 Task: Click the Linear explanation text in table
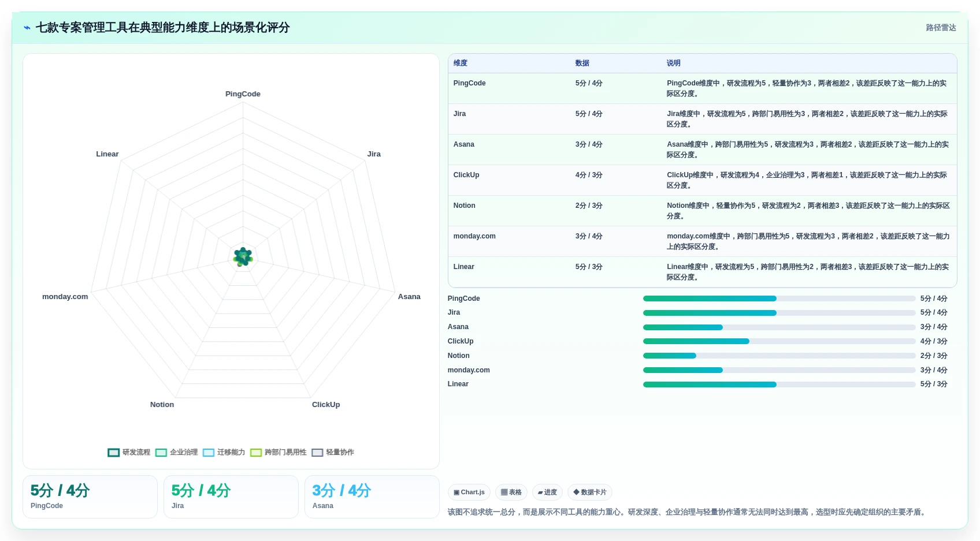(808, 272)
